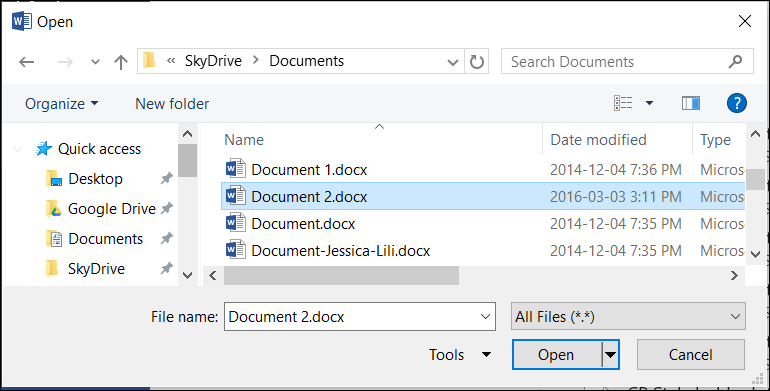The height and width of the screenshot is (391, 770).
Task: Open recent locations dropdown chevron
Action: [x=95, y=62]
